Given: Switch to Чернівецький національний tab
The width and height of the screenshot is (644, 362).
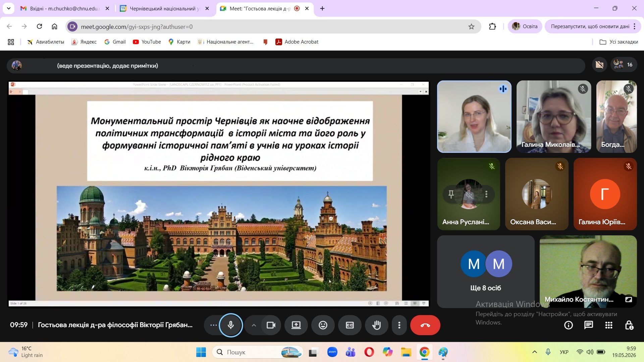Looking at the screenshot, I should tap(165, 8).
